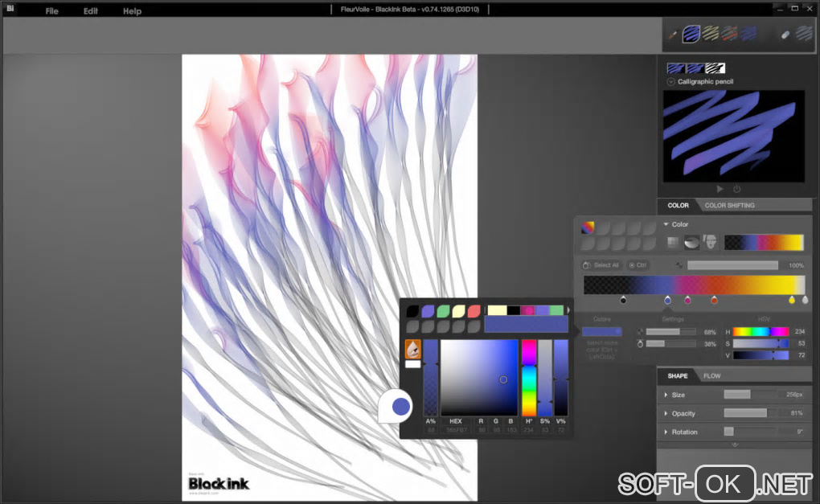Select the orange-red gradient stop marker
This screenshot has height=504, width=820.
[714, 300]
